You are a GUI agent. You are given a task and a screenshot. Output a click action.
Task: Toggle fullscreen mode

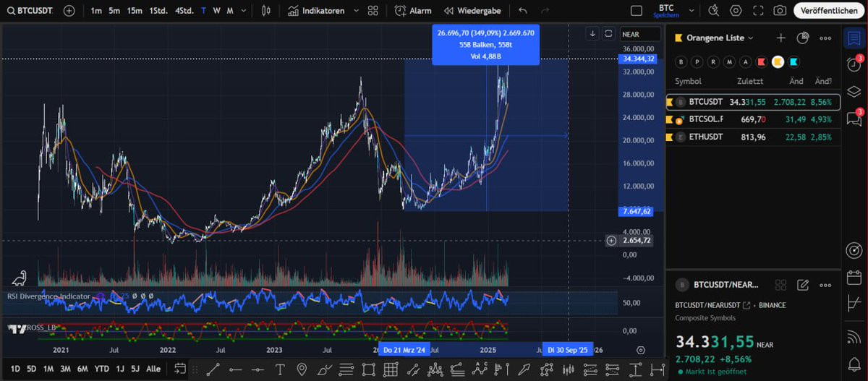point(757,11)
